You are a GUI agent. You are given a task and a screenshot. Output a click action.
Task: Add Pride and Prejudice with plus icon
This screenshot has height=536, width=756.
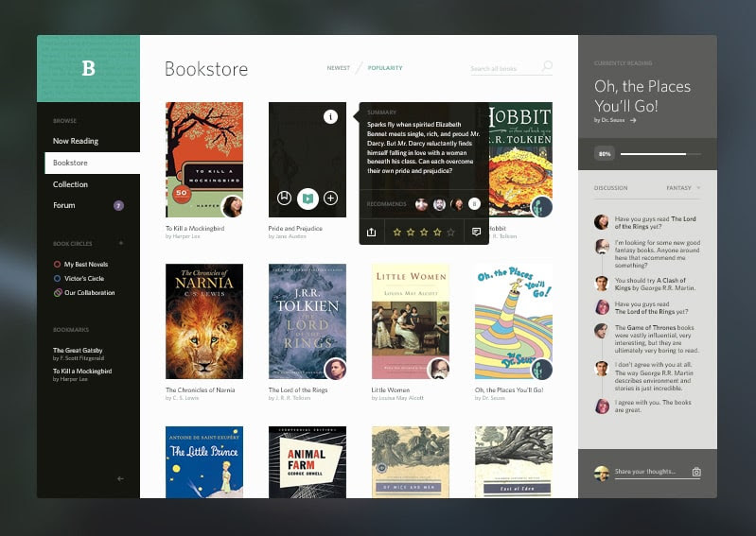click(331, 198)
